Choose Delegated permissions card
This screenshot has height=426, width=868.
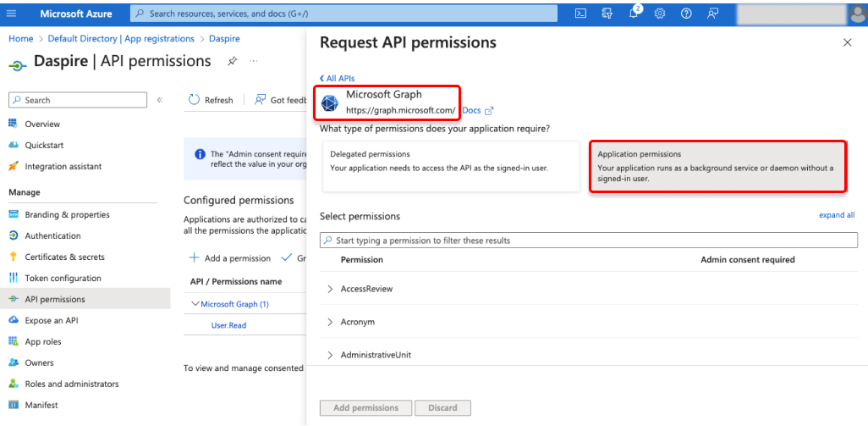click(x=451, y=166)
